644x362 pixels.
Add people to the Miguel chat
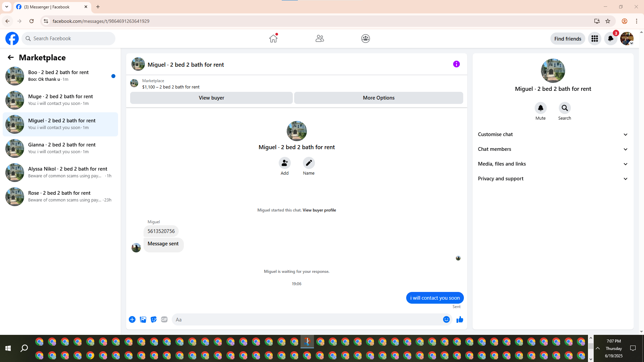click(284, 163)
